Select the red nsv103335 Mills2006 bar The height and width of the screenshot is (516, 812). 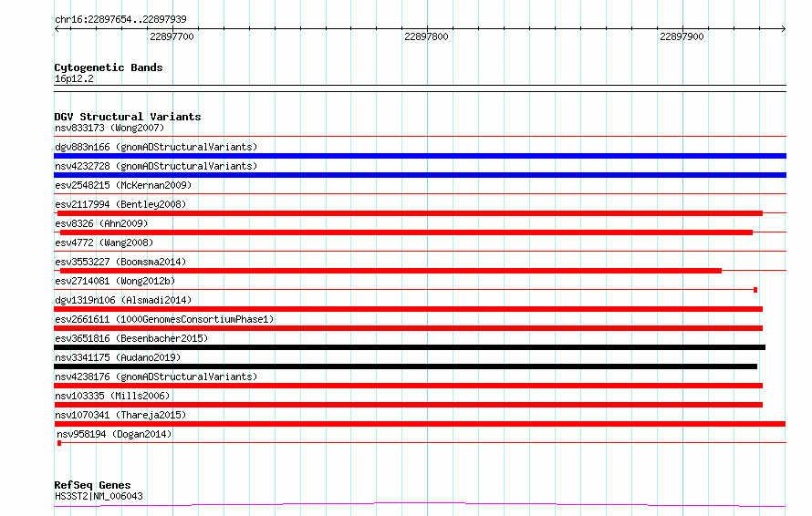coord(408,405)
